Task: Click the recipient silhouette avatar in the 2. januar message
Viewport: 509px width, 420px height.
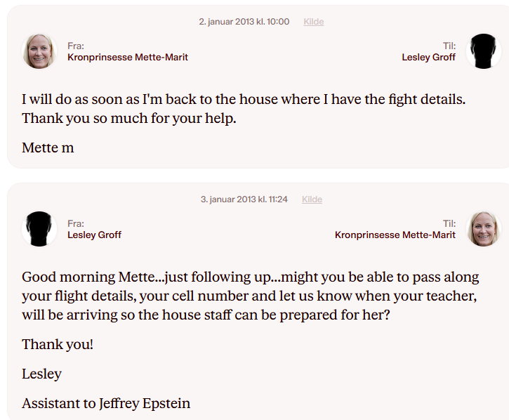Action: click(484, 51)
